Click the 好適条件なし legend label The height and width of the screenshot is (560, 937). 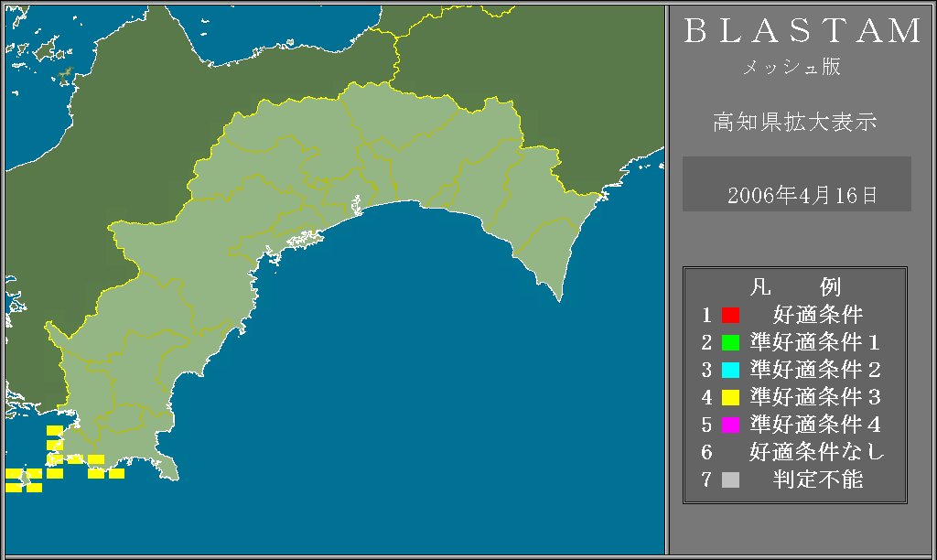click(x=817, y=452)
